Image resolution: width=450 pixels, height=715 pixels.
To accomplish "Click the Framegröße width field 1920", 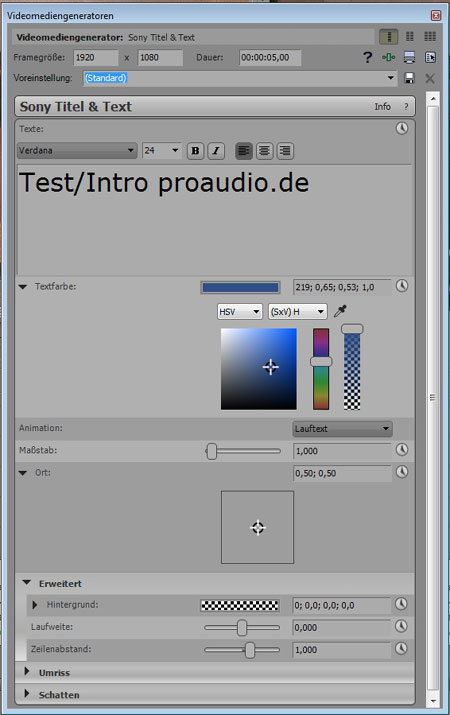I will tap(96, 57).
